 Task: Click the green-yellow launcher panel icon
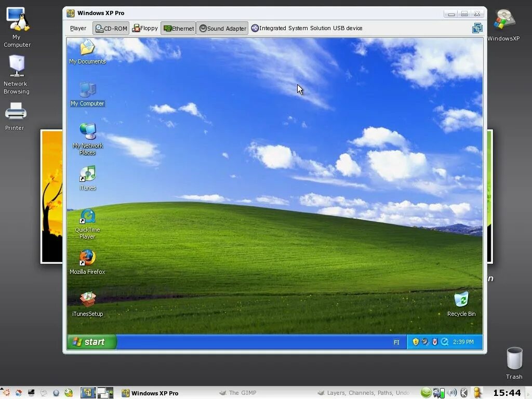tap(69, 393)
